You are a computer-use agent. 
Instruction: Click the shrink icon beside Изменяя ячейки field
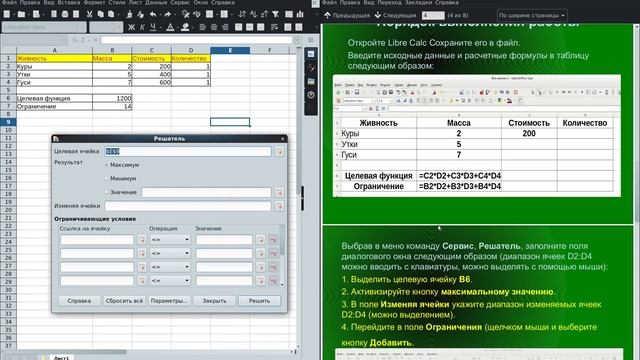pos(279,206)
